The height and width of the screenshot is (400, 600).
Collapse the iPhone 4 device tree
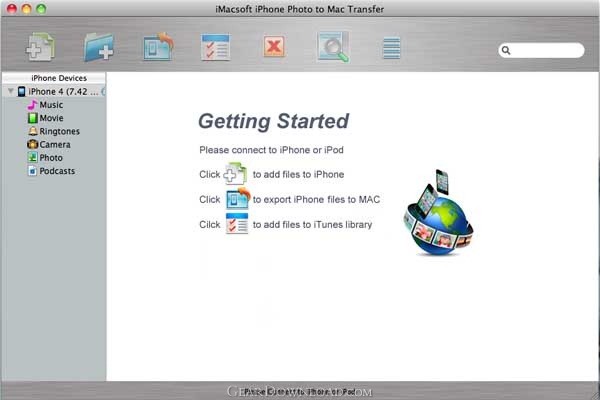11,91
